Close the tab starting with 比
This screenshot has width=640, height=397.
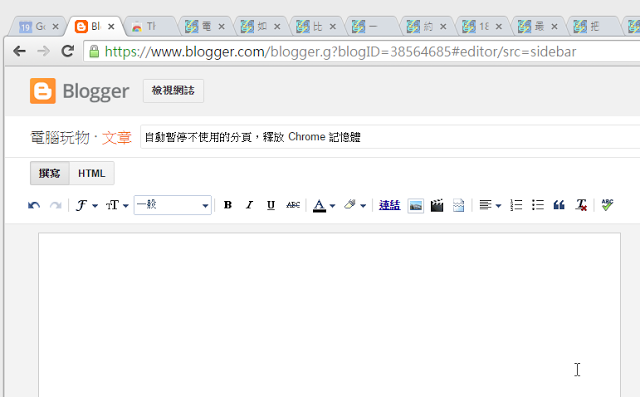point(333,27)
